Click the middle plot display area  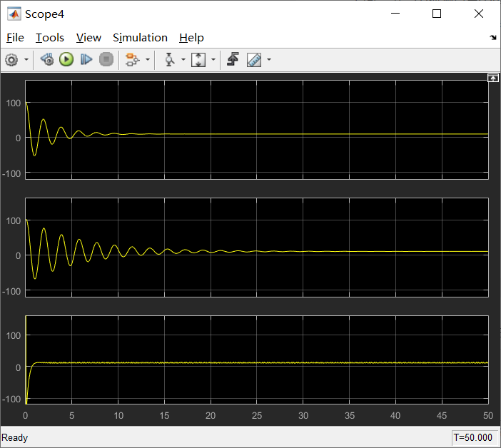(x=257, y=248)
